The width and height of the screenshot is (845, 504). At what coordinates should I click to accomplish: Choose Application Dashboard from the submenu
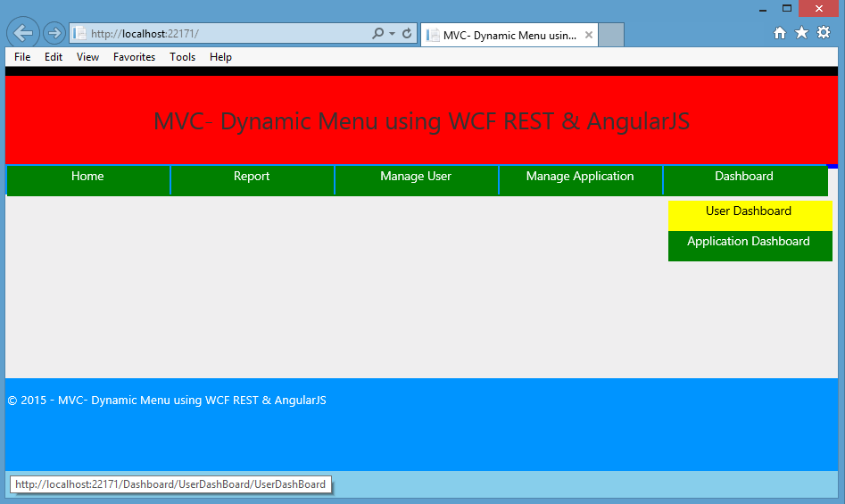click(750, 246)
